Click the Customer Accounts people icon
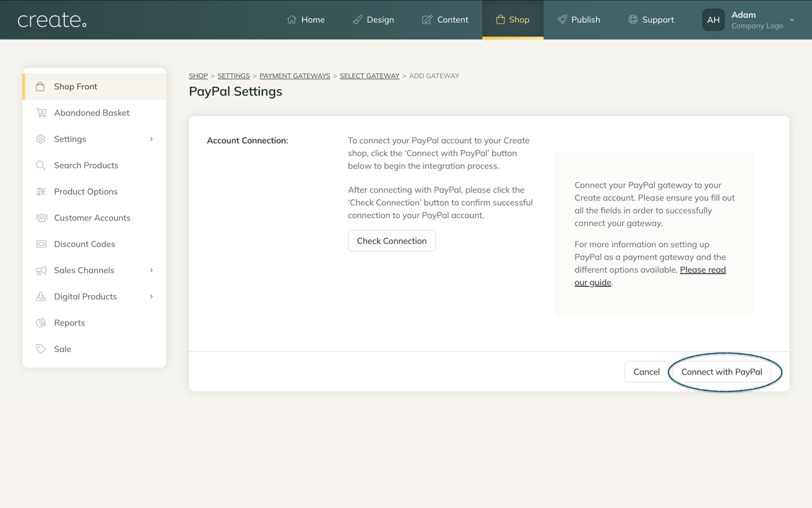The image size is (812, 508). [x=41, y=218]
